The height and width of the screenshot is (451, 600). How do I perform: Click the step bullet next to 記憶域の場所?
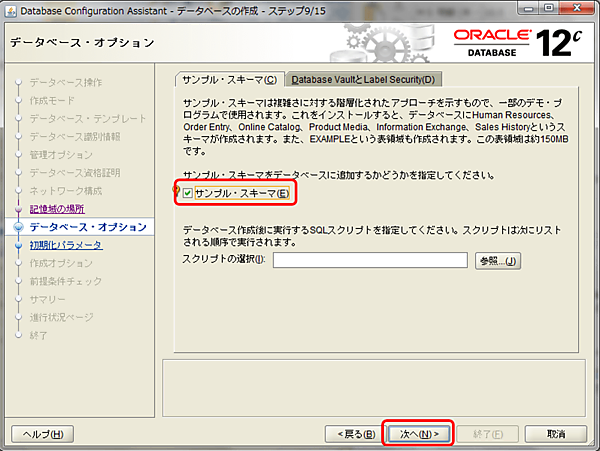click(x=18, y=209)
